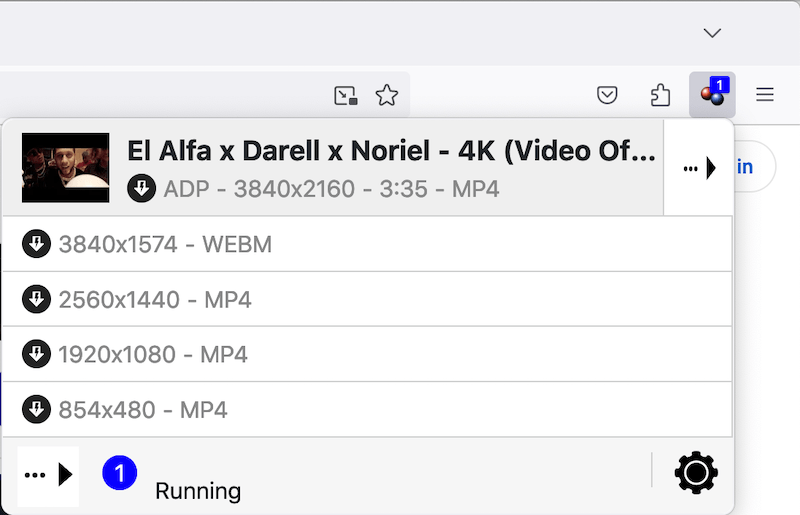Click the video thumbnail image
Screen dimensions: 800x515
tap(65, 167)
